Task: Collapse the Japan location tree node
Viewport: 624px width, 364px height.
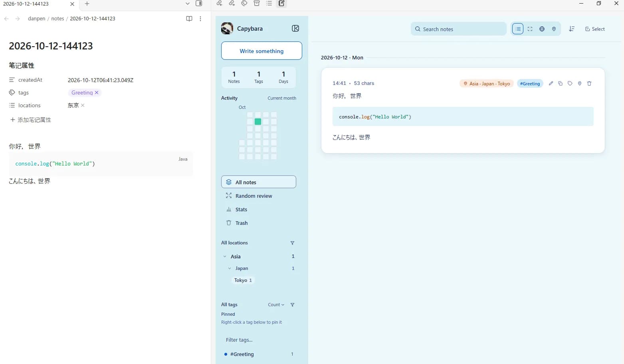Action: point(230,268)
